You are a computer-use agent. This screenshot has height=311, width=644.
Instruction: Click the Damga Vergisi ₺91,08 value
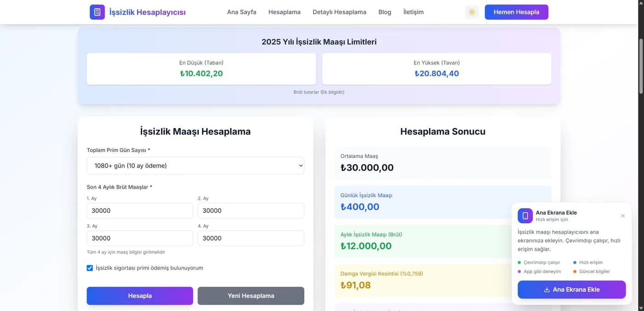click(356, 285)
